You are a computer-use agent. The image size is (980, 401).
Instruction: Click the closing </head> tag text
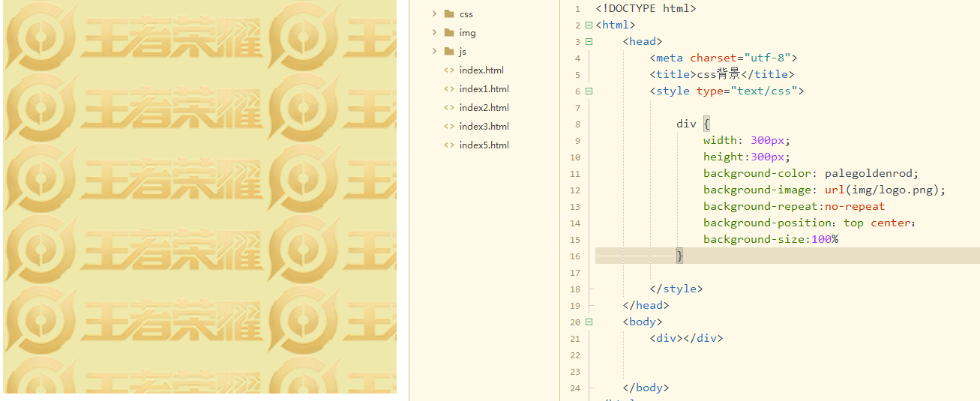pyautogui.click(x=646, y=305)
